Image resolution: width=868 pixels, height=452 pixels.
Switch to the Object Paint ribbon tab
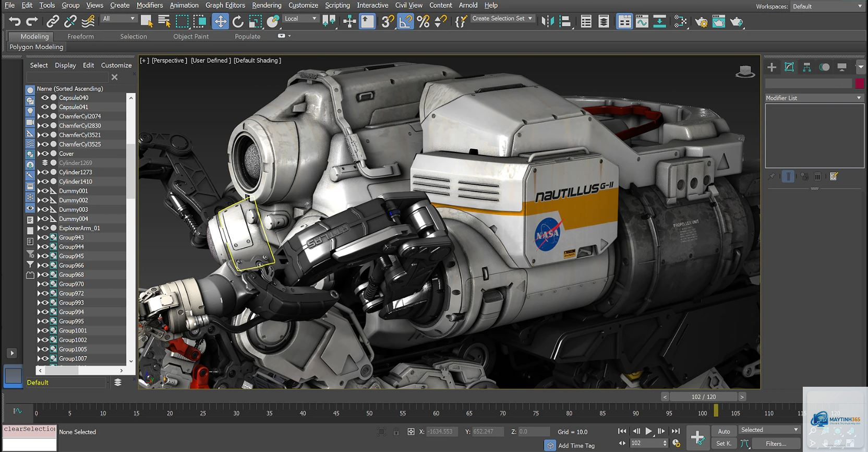(191, 37)
